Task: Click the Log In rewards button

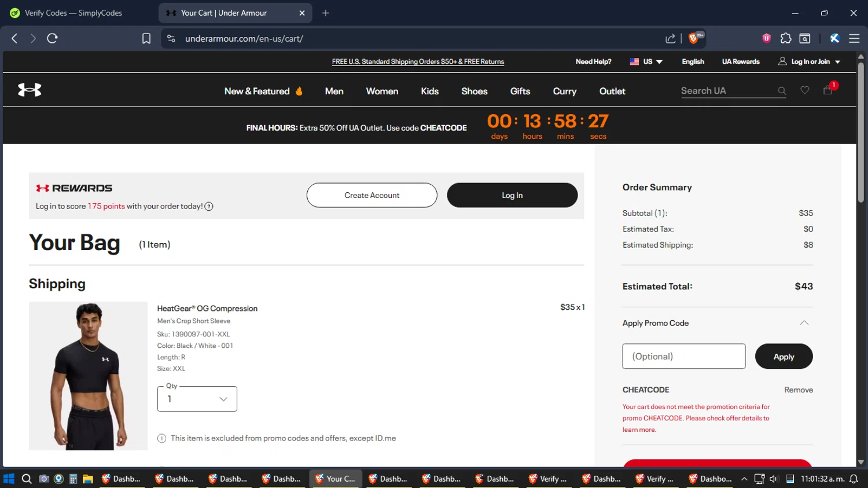Action: (x=512, y=195)
